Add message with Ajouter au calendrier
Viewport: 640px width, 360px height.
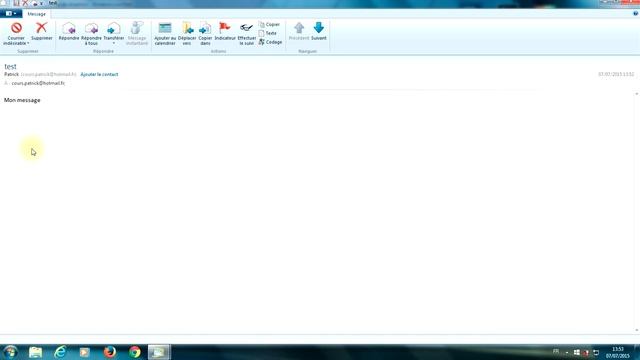point(165,33)
